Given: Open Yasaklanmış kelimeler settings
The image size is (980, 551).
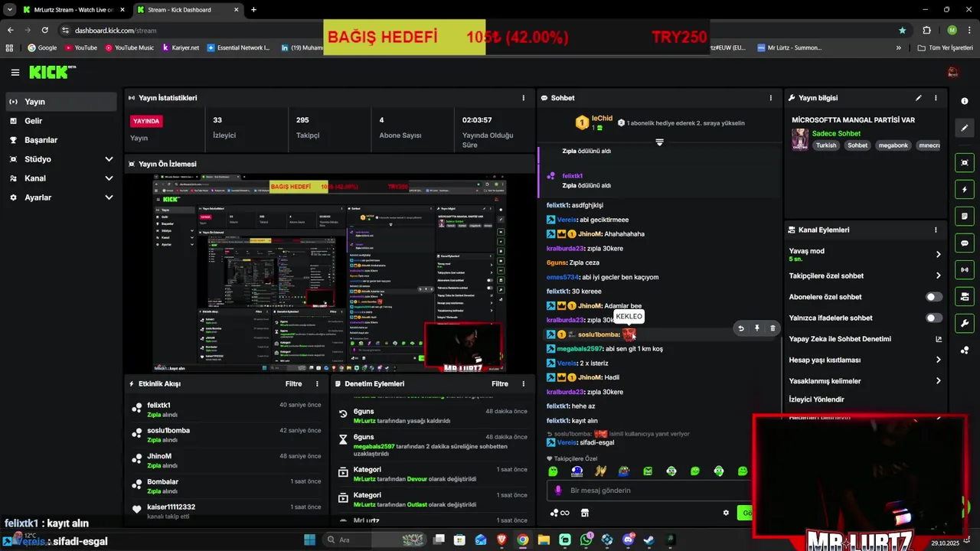Looking at the screenshot, I should click(x=865, y=381).
